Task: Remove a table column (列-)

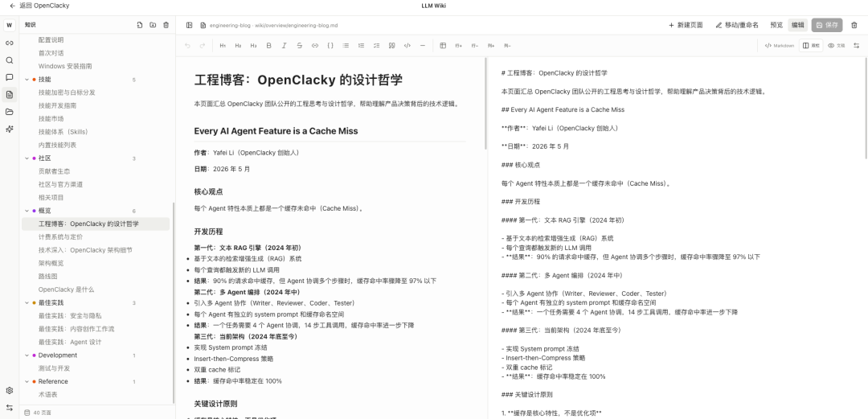Action: click(507, 46)
